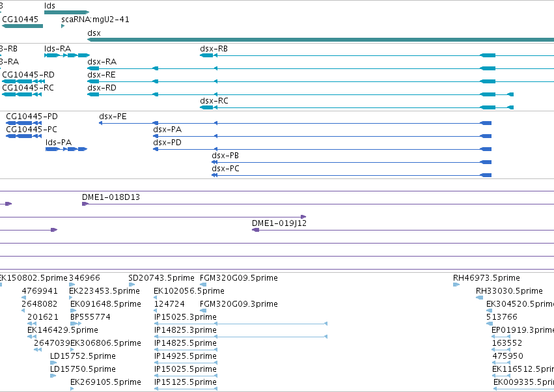Select the dsx-PC protein label

tap(225, 169)
